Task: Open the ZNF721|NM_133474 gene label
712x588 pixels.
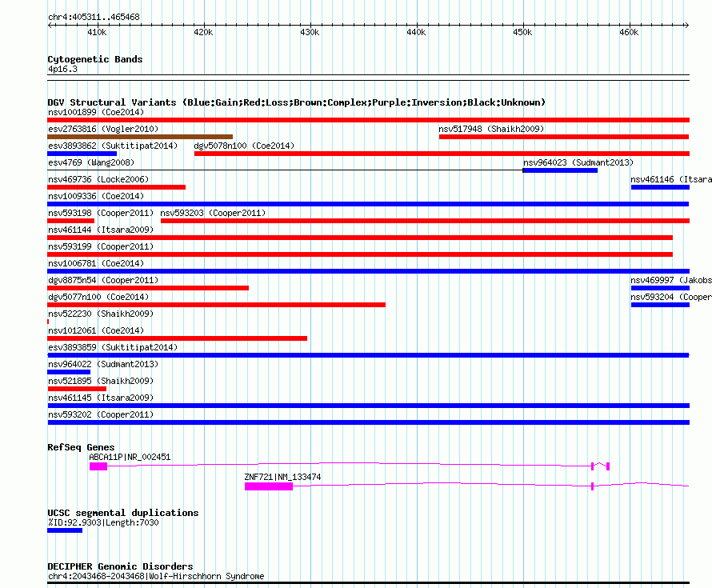Action: (x=282, y=478)
